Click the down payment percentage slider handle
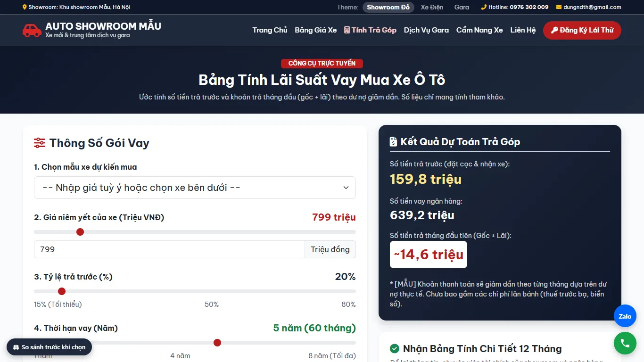The width and height of the screenshot is (644, 362). coord(62,291)
